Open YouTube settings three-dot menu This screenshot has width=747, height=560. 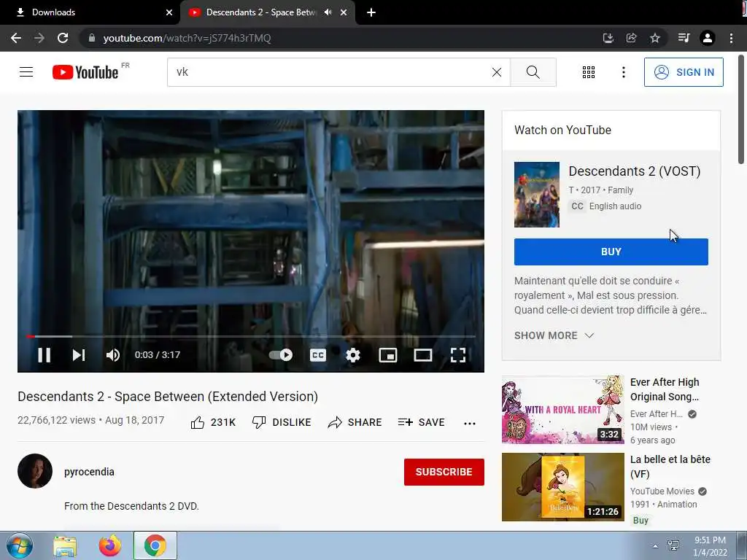pos(623,72)
